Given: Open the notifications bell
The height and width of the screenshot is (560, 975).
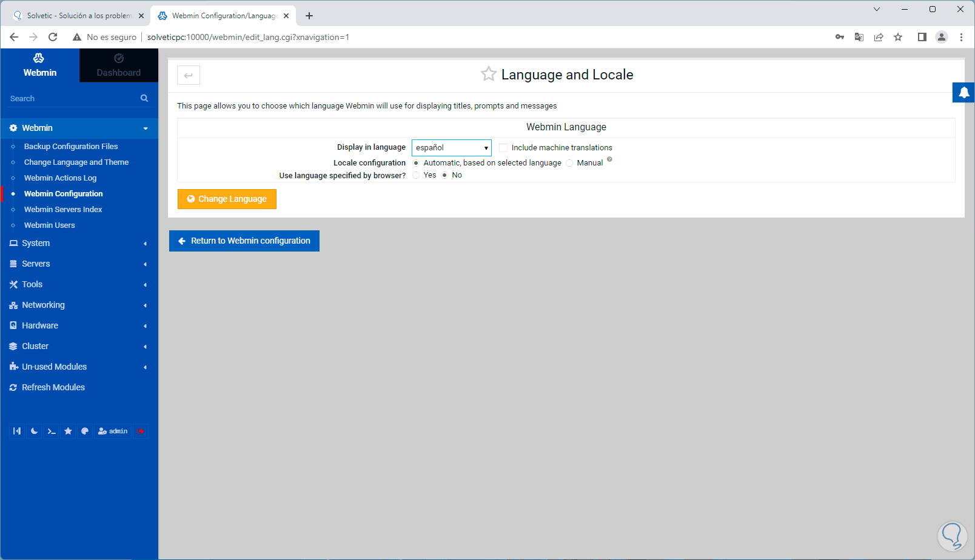Looking at the screenshot, I should [x=963, y=93].
